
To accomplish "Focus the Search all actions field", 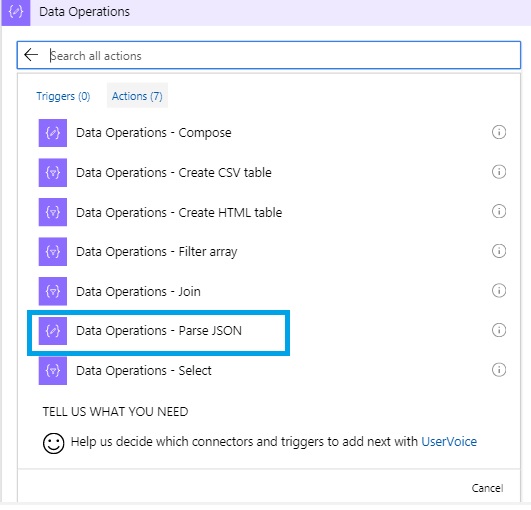I will click(x=269, y=55).
